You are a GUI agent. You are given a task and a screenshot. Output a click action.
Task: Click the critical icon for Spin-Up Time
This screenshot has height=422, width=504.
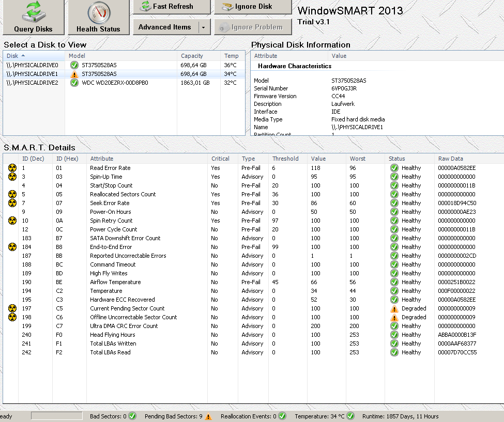pyautogui.click(x=12, y=177)
